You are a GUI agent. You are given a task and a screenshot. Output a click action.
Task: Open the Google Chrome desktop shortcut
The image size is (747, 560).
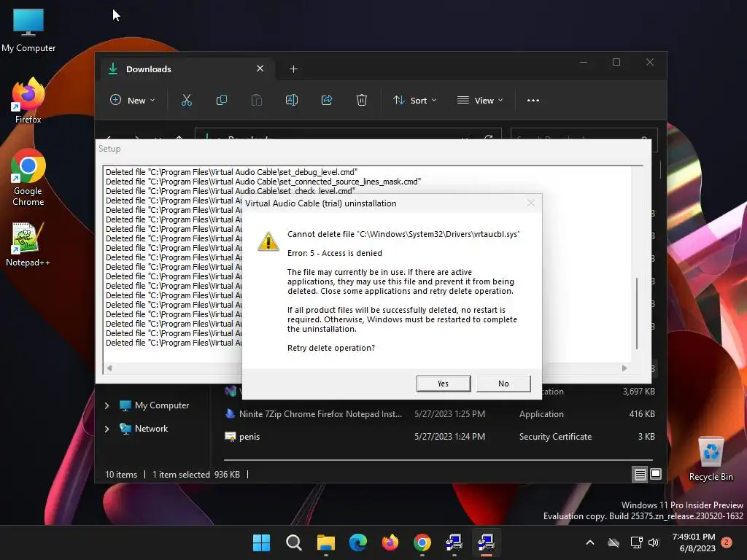[28, 178]
